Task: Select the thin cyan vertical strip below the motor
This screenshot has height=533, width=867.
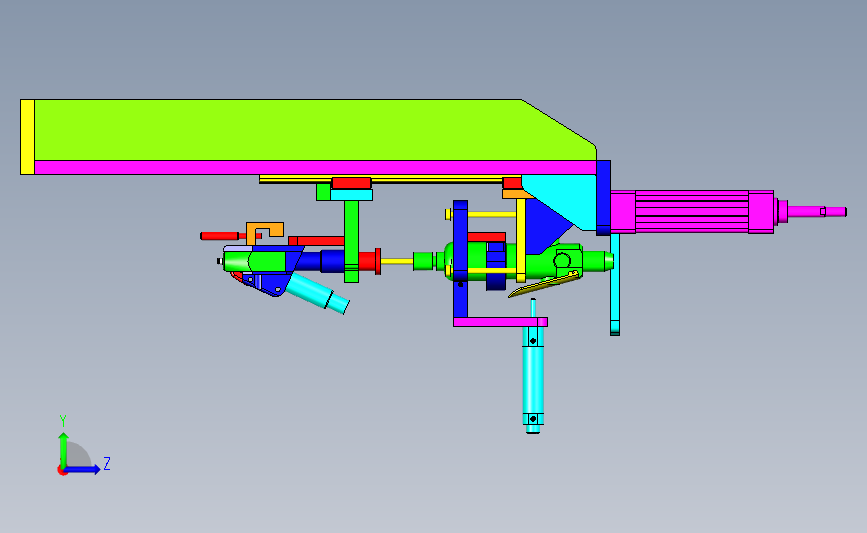Action: coord(615,284)
